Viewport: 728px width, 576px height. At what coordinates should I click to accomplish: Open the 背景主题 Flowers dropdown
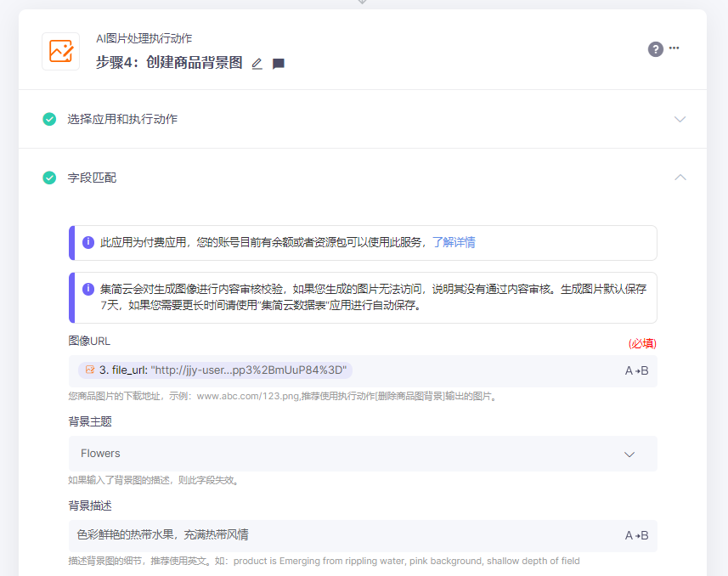(363, 454)
